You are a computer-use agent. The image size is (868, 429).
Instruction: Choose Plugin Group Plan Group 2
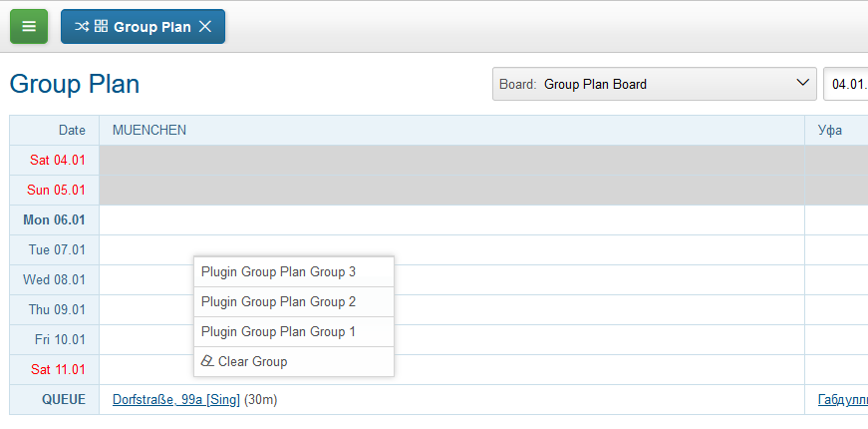click(x=278, y=301)
